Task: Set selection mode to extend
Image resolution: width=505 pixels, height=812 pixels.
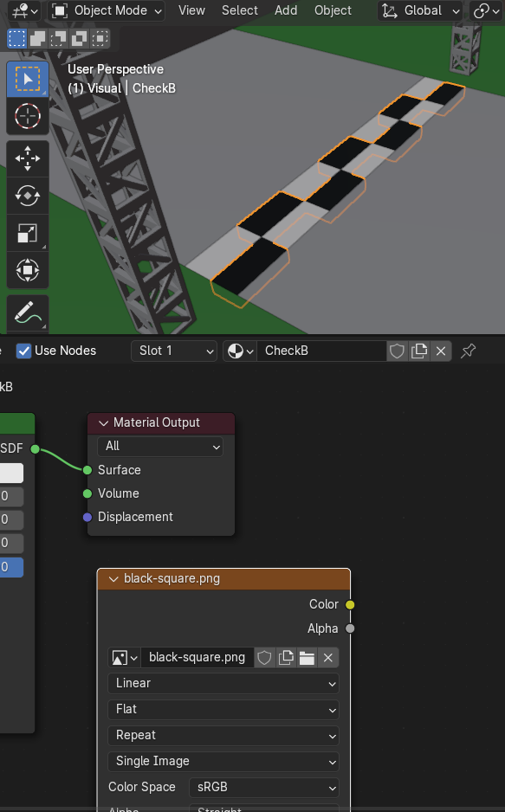Action: 38,39
